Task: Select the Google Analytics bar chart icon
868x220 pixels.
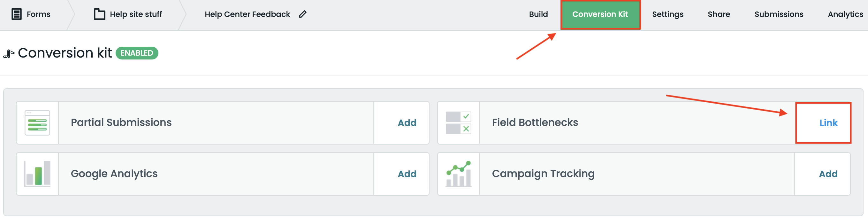Action: (x=37, y=174)
